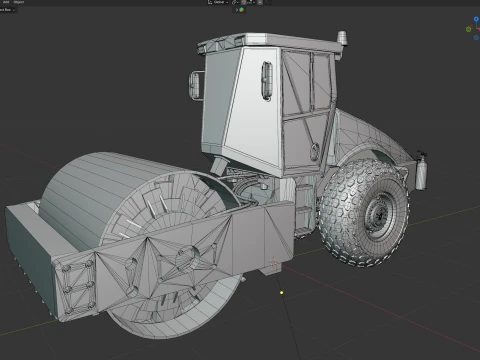Open the Add menu in viewport header

(6, 2)
